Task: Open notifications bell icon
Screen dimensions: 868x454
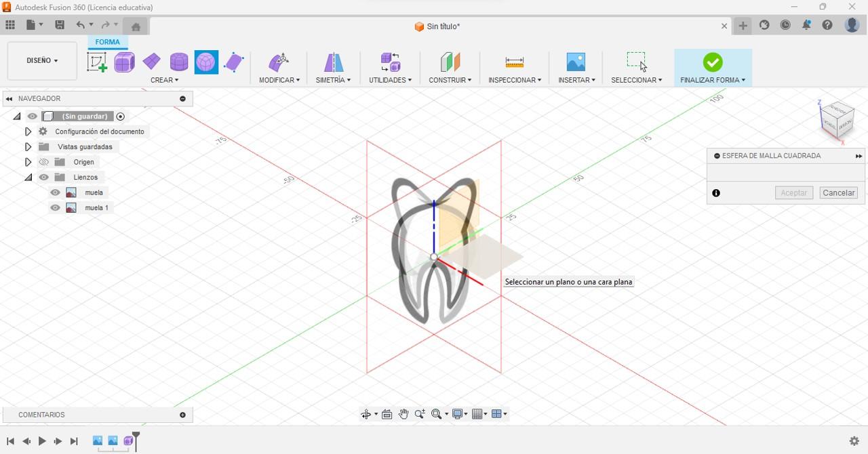Action: click(x=806, y=25)
